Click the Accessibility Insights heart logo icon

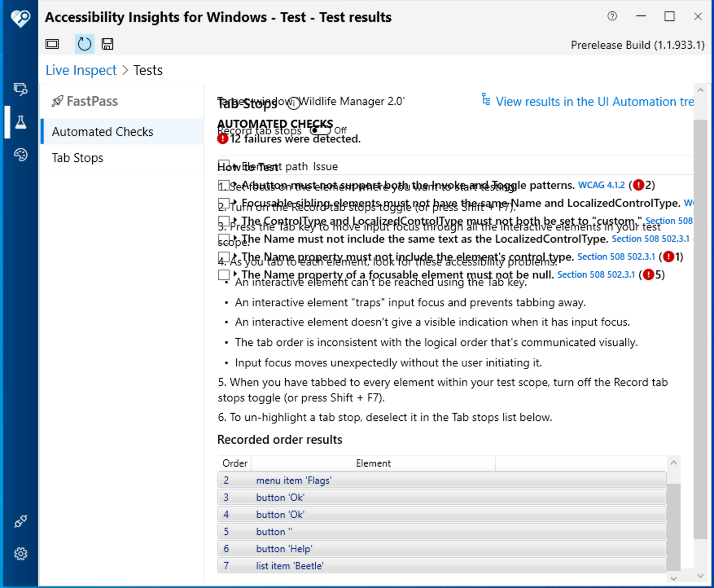(20, 18)
